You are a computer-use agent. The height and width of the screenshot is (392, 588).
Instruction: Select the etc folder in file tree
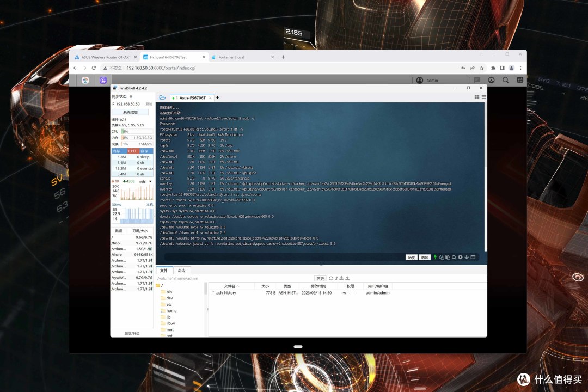(x=166, y=304)
